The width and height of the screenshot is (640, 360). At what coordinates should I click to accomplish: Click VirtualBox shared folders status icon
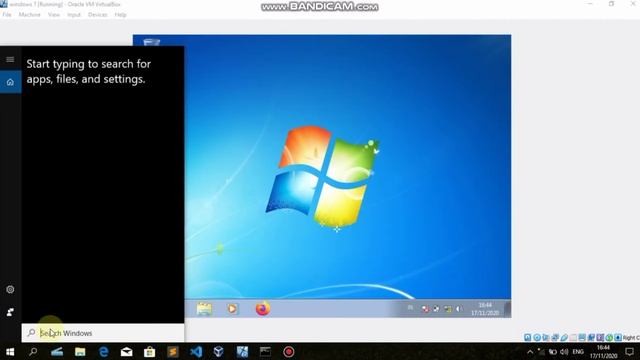[x=573, y=337]
